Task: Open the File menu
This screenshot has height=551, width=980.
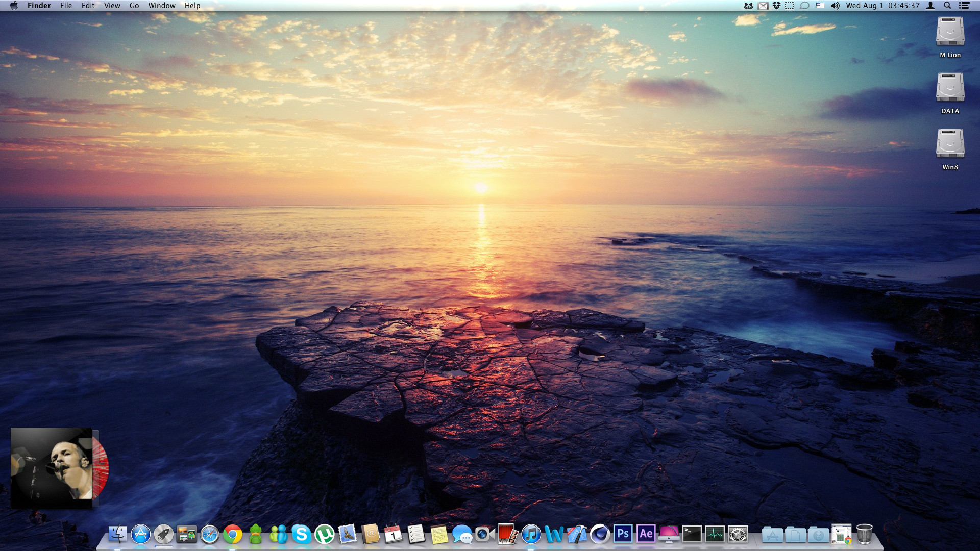Action: point(66,6)
